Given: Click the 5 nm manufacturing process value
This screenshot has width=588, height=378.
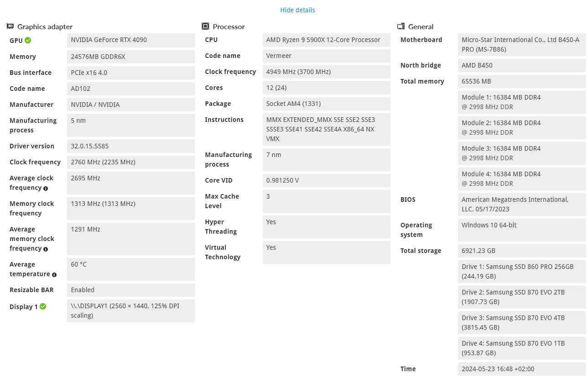Looking at the screenshot, I should 131,126.
